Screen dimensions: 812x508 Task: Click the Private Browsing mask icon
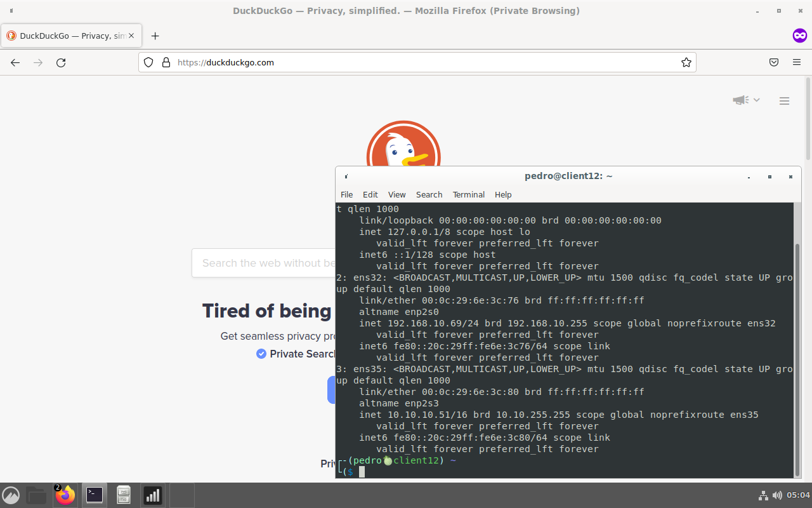click(799, 36)
